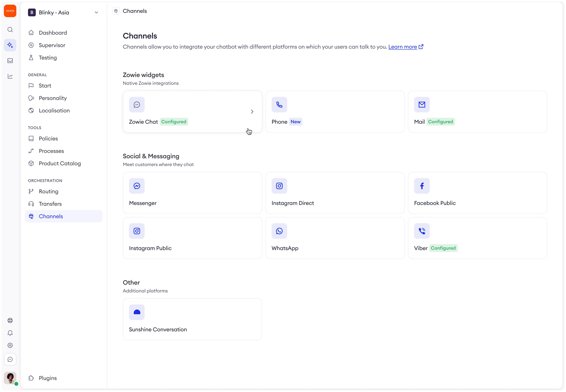Open search in the left rail
This screenshot has height=392, width=566.
pyautogui.click(x=10, y=30)
